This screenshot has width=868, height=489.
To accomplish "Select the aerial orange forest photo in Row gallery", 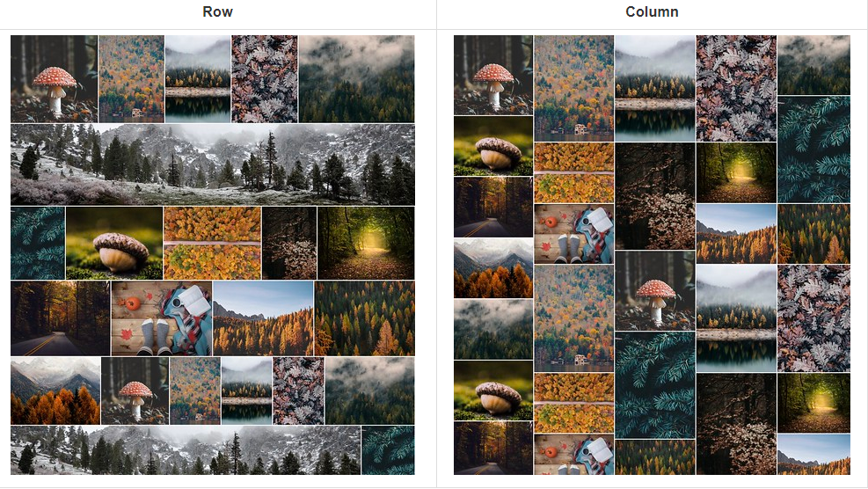I will [x=213, y=243].
